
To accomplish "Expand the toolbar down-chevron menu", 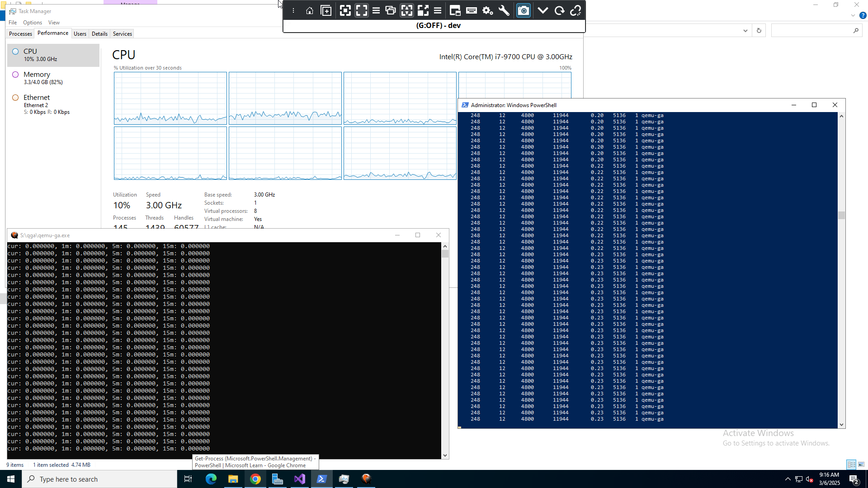I will coord(543,11).
